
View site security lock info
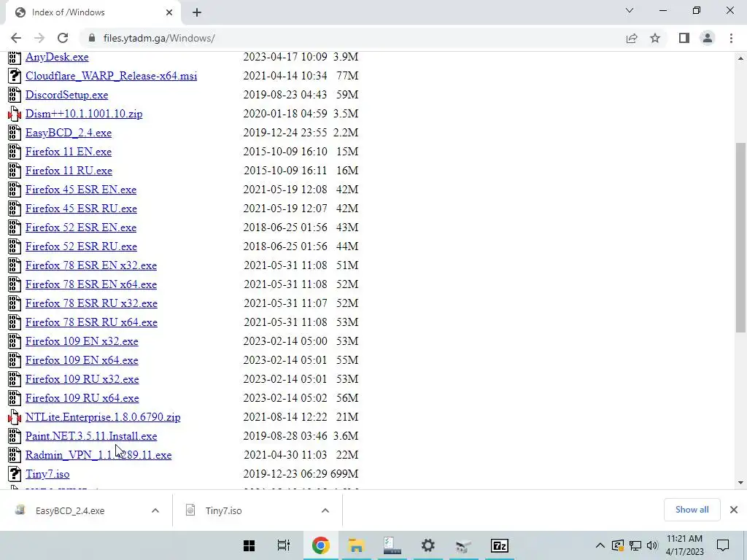coord(92,38)
